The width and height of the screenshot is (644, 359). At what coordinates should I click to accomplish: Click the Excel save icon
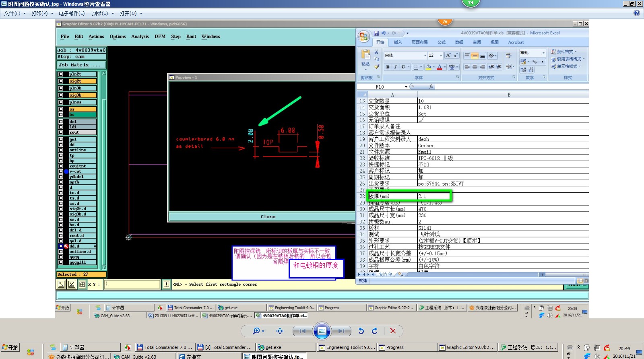(376, 33)
